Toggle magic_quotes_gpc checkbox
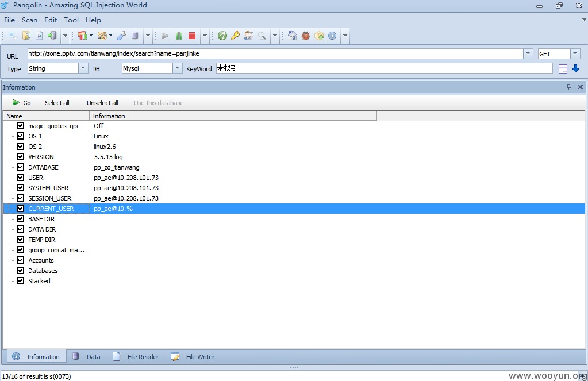Viewport: 588px width, 381px height. point(21,126)
